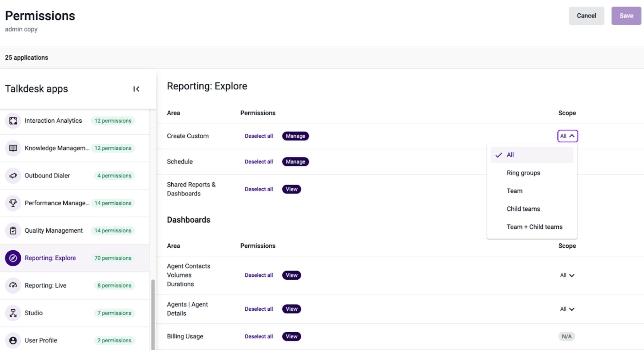644x350 pixels.
Task: Click the Studio flow icon
Action: coord(13,313)
